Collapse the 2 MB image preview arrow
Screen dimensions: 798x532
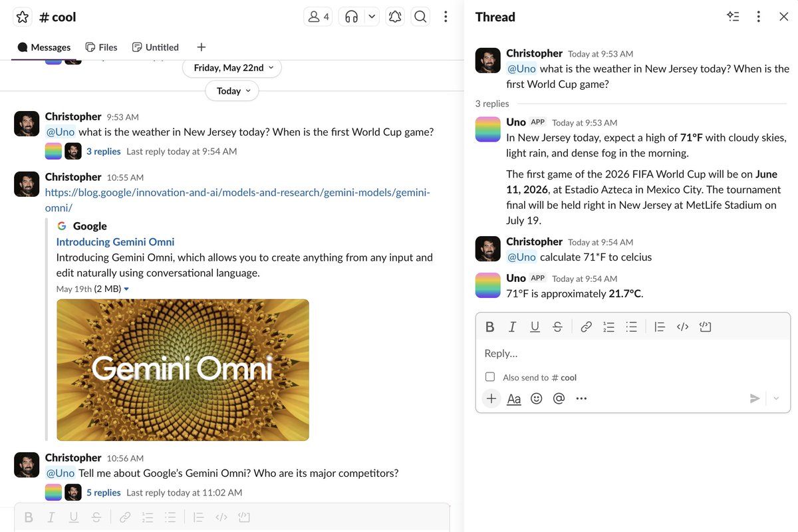(x=126, y=289)
